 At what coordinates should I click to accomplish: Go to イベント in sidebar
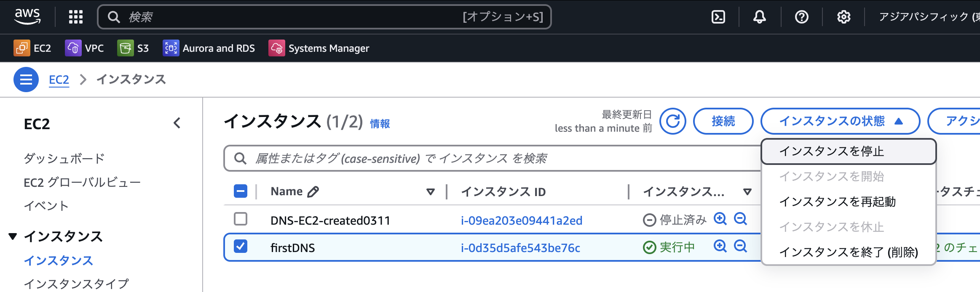pyautogui.click(x=46, y=206)
